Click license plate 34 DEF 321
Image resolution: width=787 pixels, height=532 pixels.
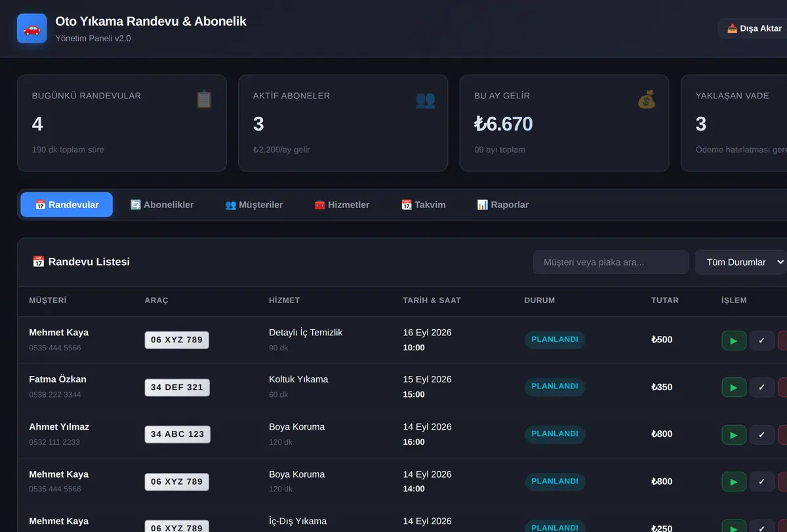[x=177, y=387]
